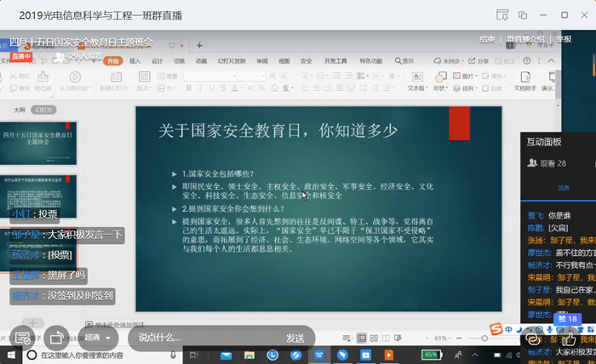Viewport: 596px width, 364px height.
Task: Click the Sogou input method S icon
Action: tap(496, 328)
